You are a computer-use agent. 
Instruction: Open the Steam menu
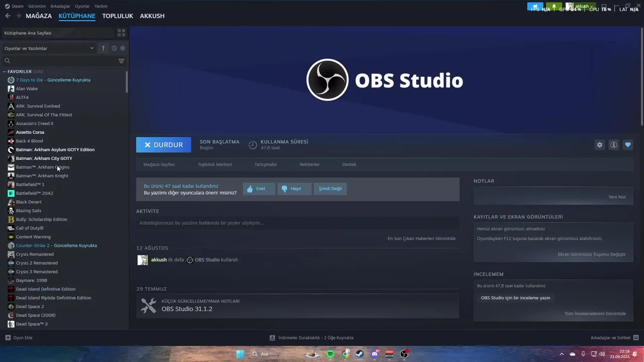[14, 6]
